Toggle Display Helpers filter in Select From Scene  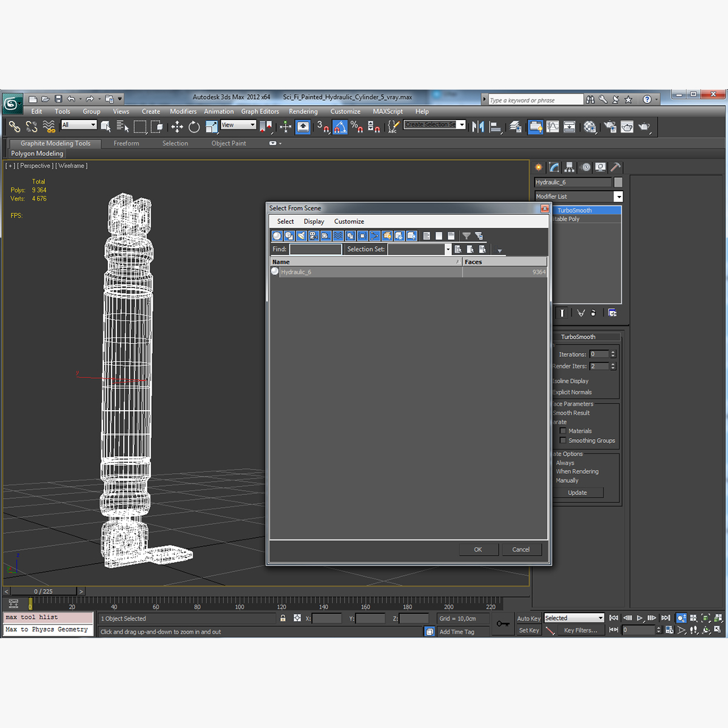pyautogui.click(x=326, y=236)
